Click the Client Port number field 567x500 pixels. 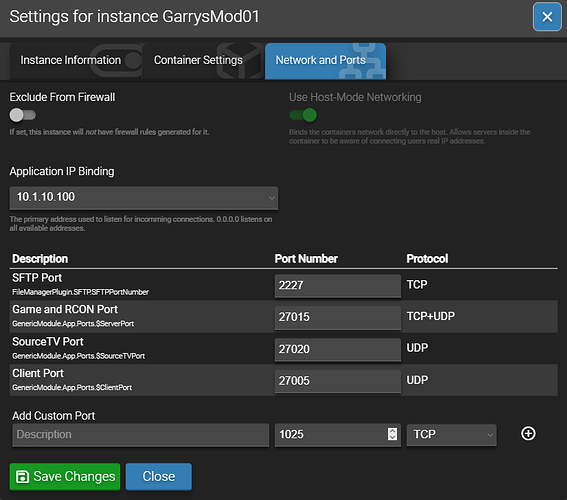pyautogui.click(x=337, y=381)
